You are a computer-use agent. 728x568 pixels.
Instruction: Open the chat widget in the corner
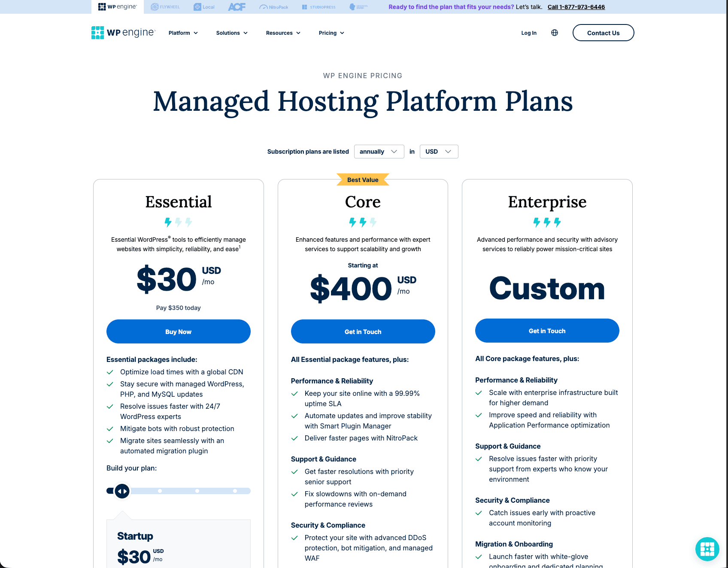point(707,549)
